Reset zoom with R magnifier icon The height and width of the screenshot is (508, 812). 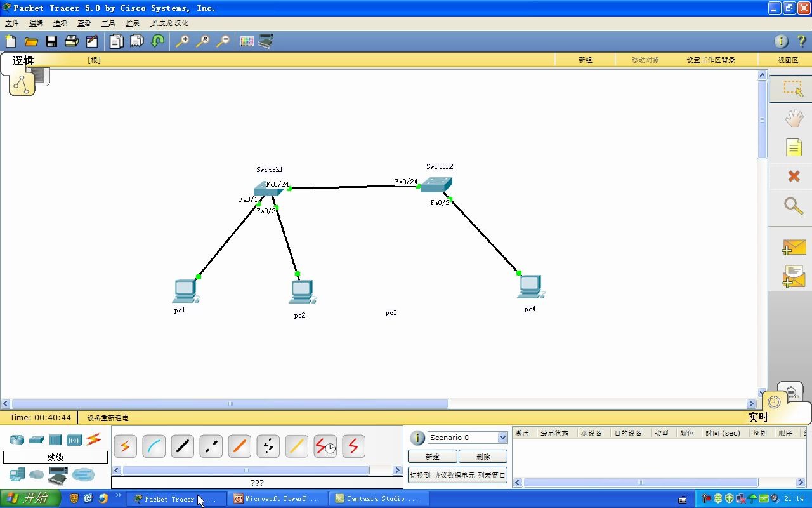(x=202, y=41)
